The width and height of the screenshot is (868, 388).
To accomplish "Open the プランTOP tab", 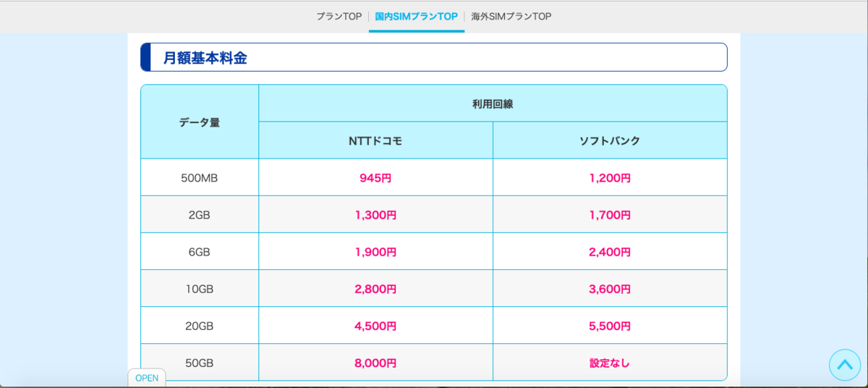I will (x=339, y=16).
